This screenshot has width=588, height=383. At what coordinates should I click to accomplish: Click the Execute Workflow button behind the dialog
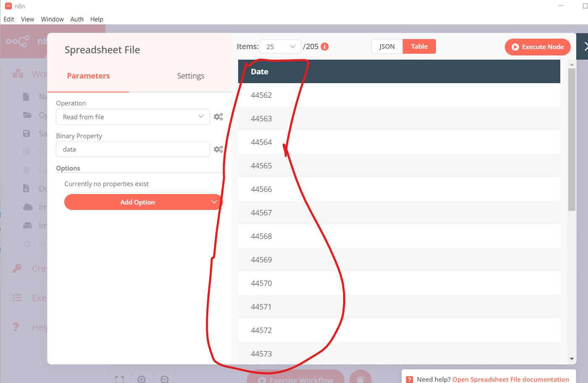pos(296,378)
